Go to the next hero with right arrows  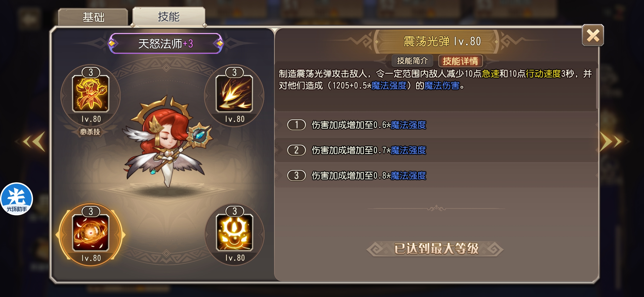click(x=611, y=142)
